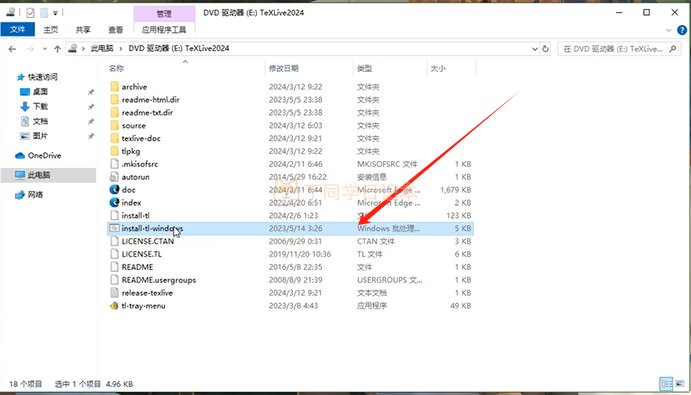This screenshot has height=395, width=691.
Task: Refresh the current folder view
Action: (546, 48)
